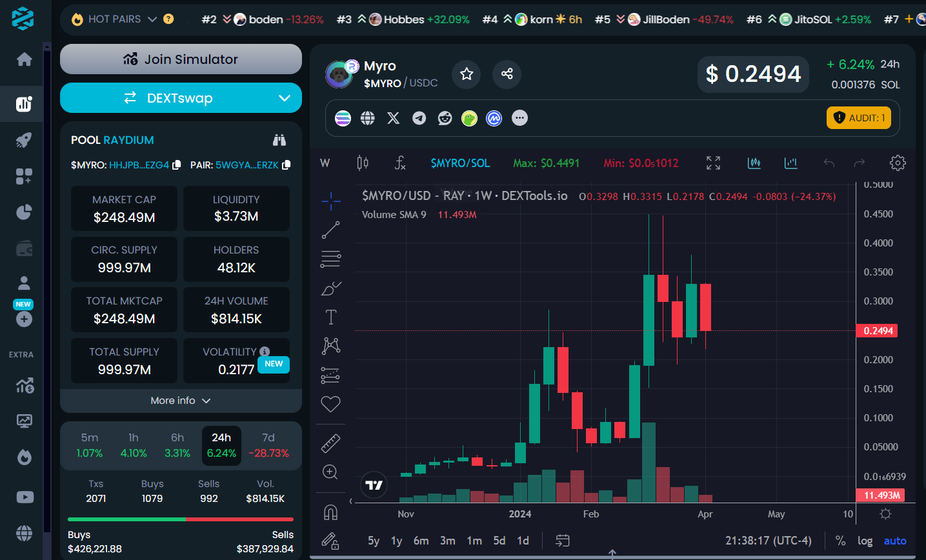Show more social links via ellipsis icon
This screenshot has height=560, width=926.
pos(519,118)
